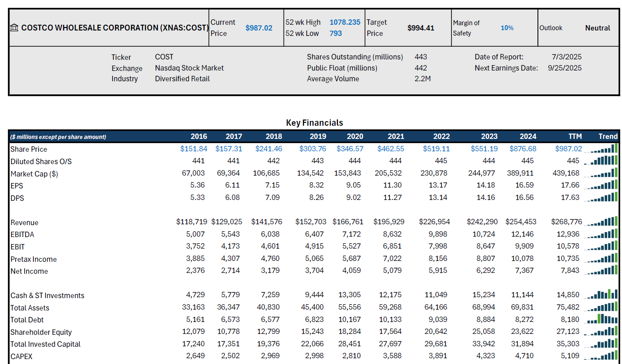Click the 2020 Cash value 13,305
Viewport: 622px width, 364px height.
[350, 295]
